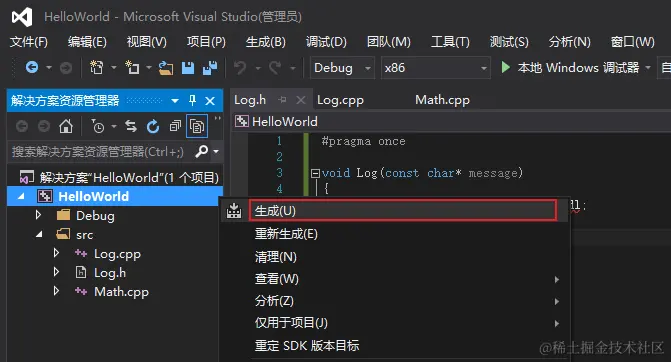Click the search magnifier icon in Solution Explorer

[202, 151]
